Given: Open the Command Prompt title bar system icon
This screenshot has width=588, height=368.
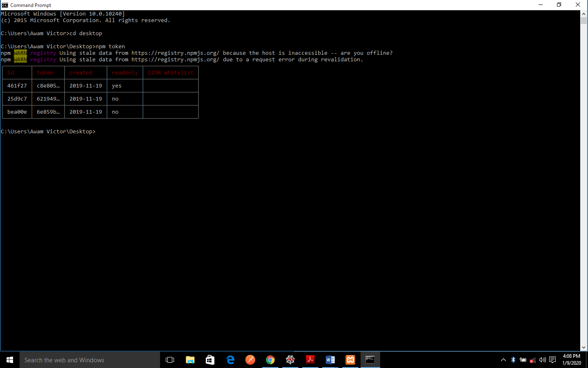Looking at the screenshot, I should (5, 5).
